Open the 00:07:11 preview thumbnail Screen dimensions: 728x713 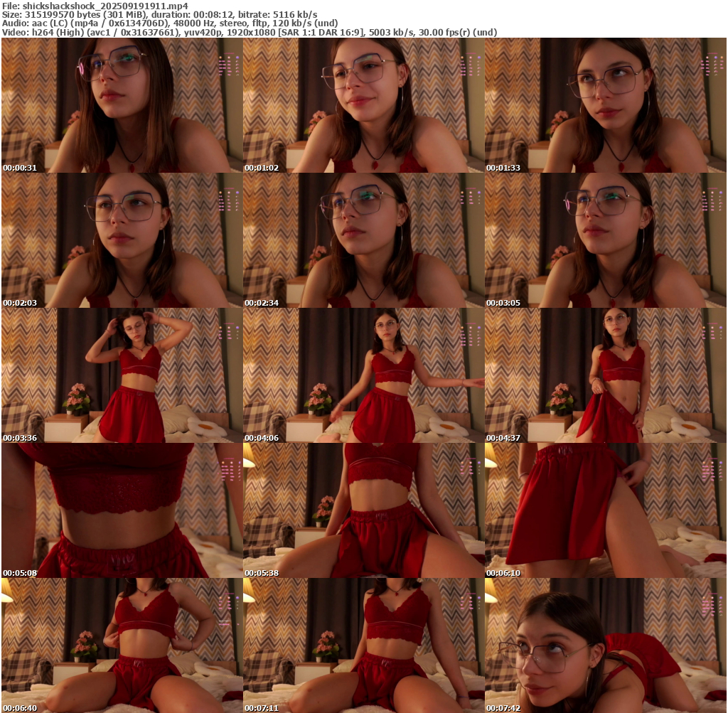[x=363, y=645]
